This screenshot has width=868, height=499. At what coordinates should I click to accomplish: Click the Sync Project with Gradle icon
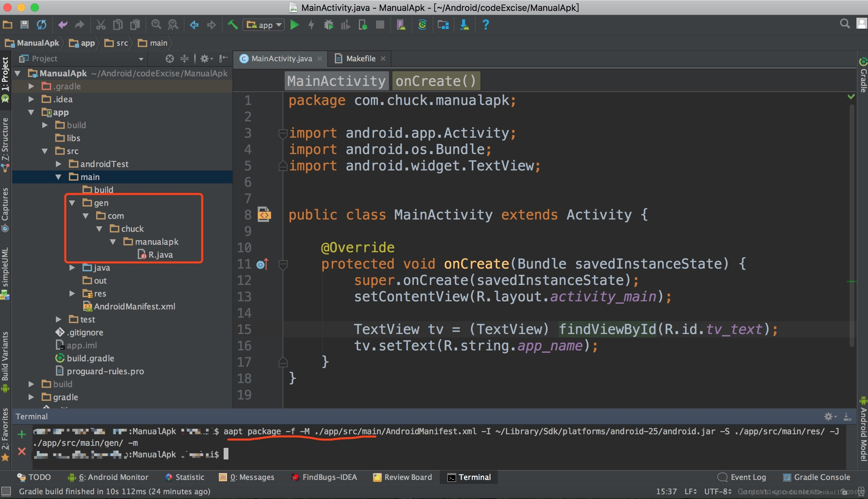422,25
